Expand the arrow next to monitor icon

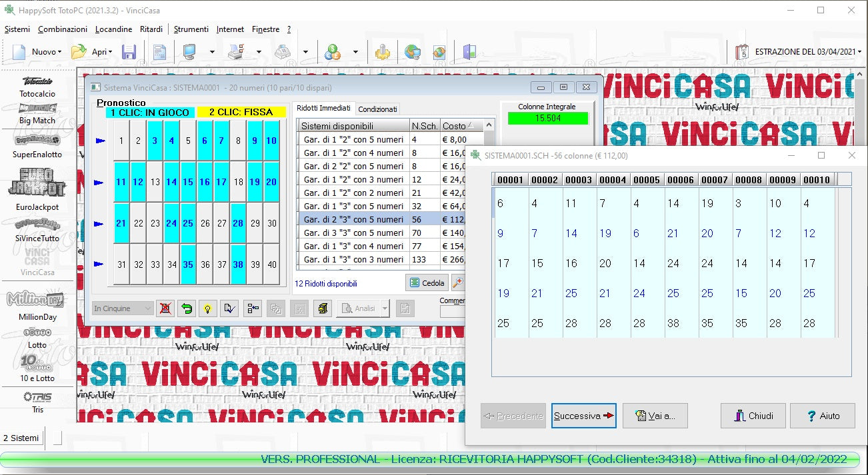pyautogui.click(x=212, y=52)
